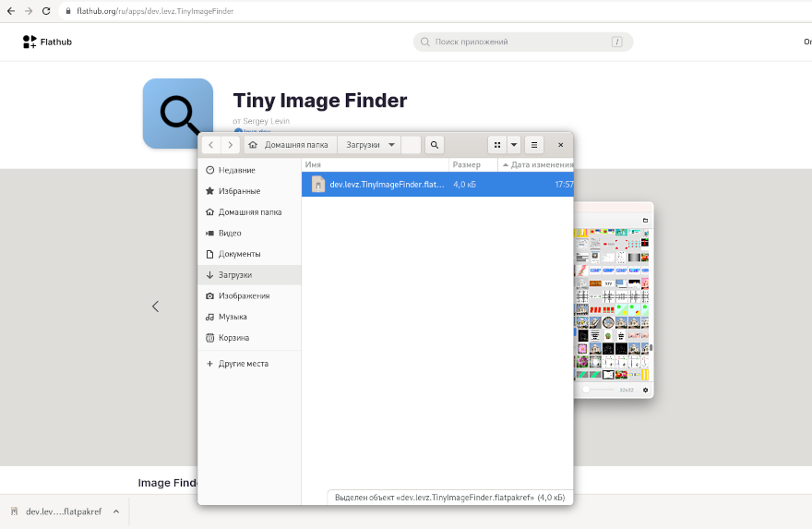Go forward in file manager history
This screenshot has height=529, width=812.
[x=231, y=145]
